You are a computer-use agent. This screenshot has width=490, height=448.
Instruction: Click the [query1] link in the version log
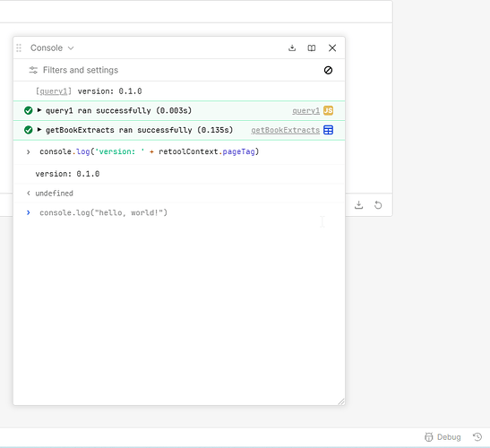pyautogui.click(x=54, y=91)
